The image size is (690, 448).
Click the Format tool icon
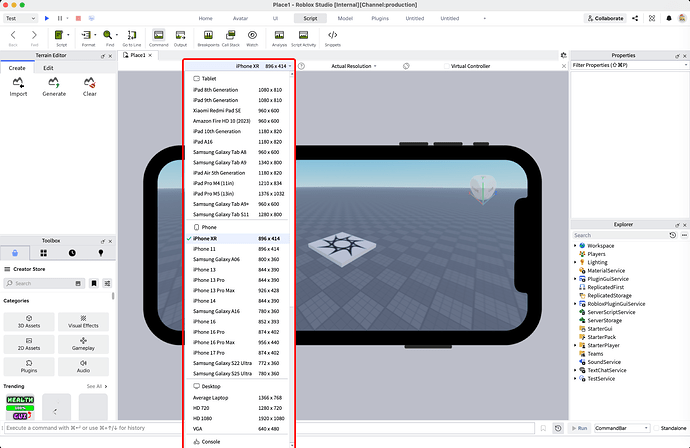86,35
